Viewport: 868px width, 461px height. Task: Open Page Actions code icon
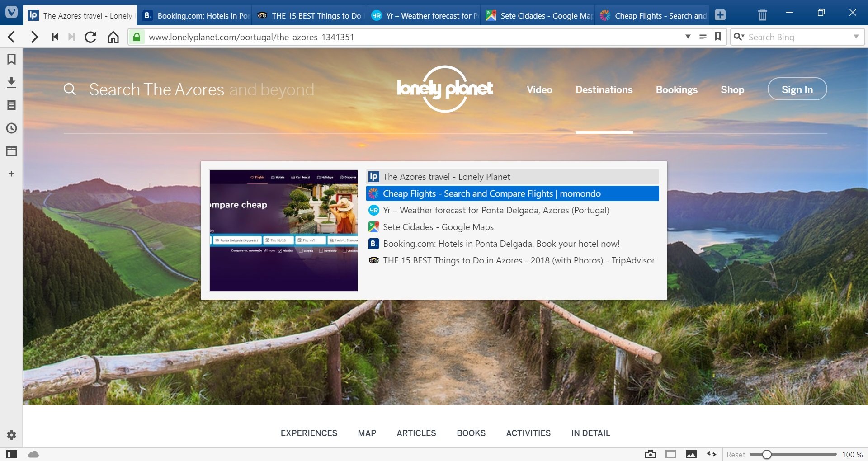[712, 454]
